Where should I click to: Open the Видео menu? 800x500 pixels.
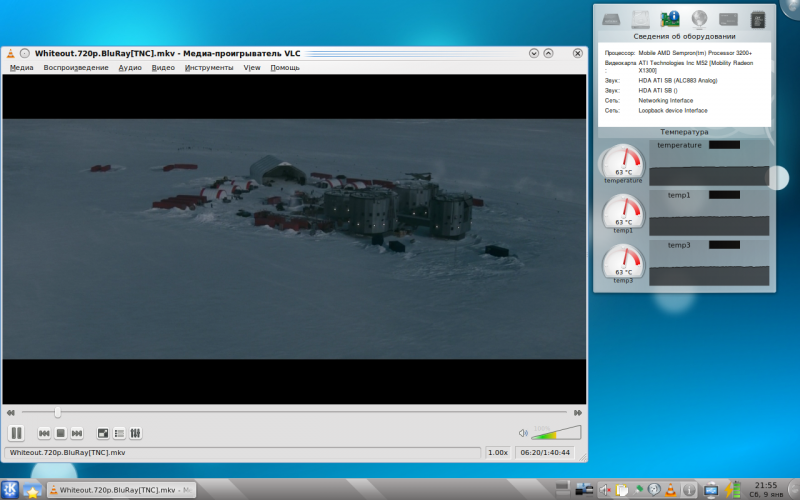tap(163, 67)
